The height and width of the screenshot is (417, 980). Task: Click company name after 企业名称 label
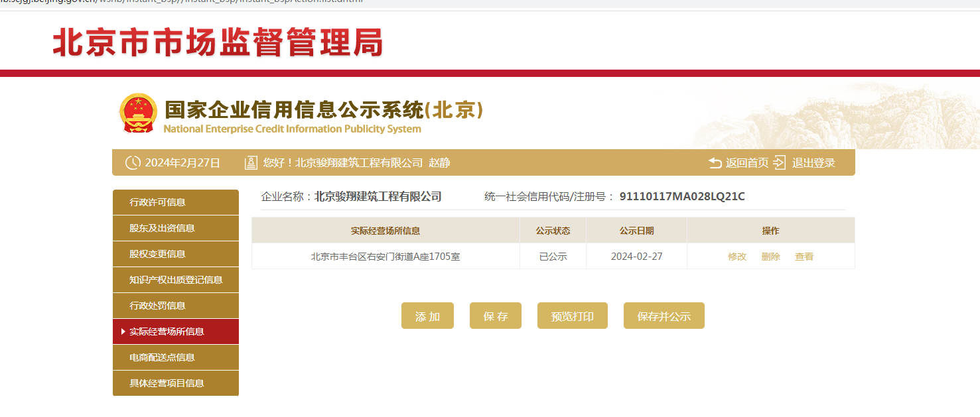click(x=378, y=196)
